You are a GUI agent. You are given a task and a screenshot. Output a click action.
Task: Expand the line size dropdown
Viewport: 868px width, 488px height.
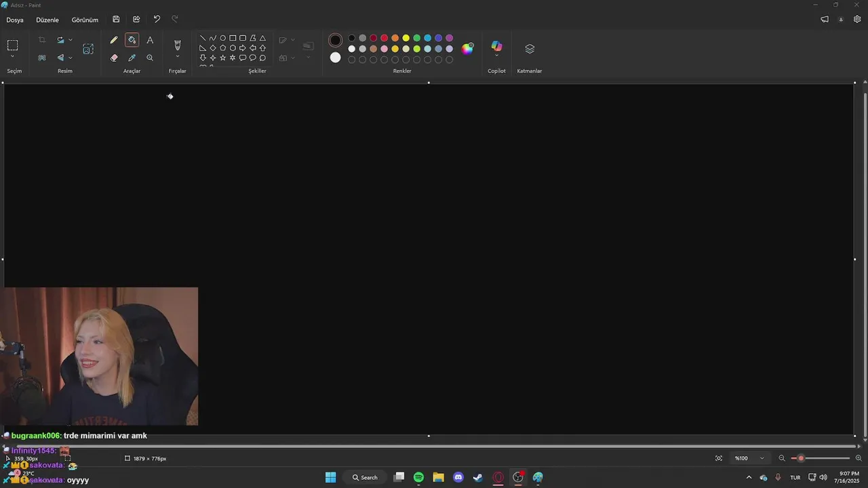click(309, 57)
